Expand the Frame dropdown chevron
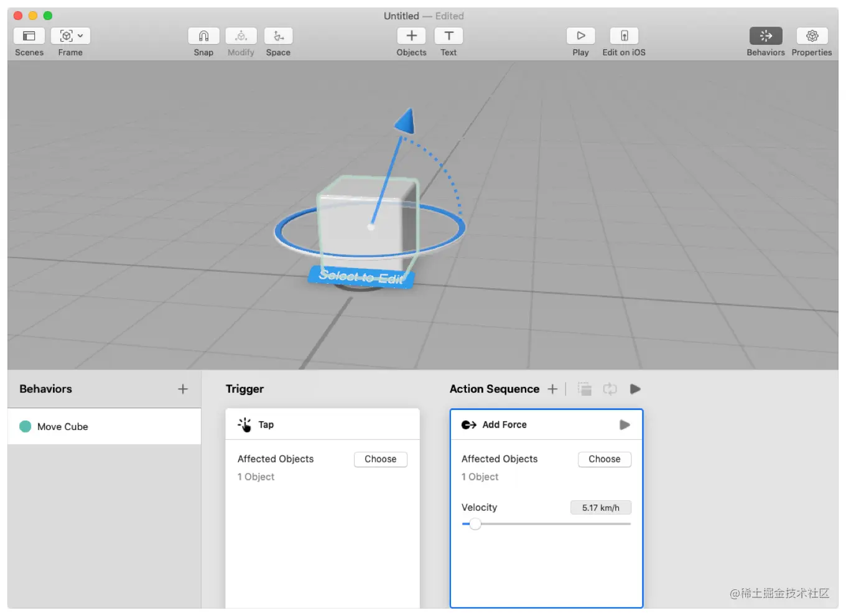 click(81, 36)
